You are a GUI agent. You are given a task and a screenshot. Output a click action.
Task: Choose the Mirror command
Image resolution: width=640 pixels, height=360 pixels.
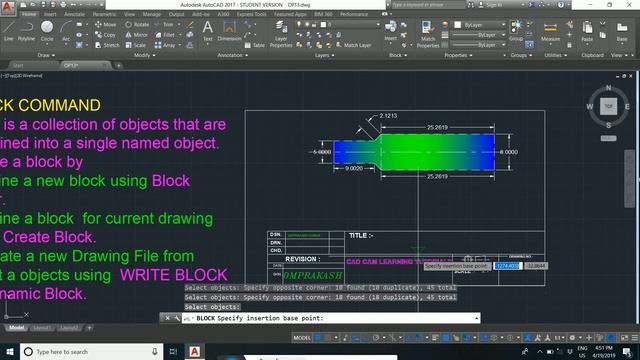pos(136,35)
